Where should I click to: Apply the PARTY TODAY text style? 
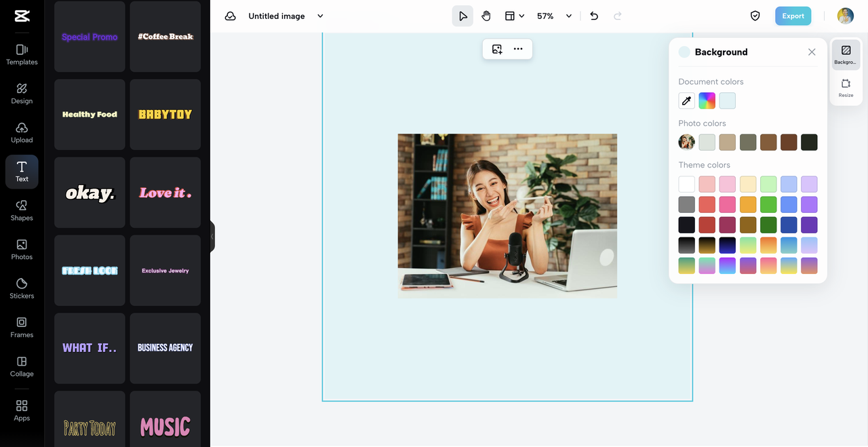[90, 419]
